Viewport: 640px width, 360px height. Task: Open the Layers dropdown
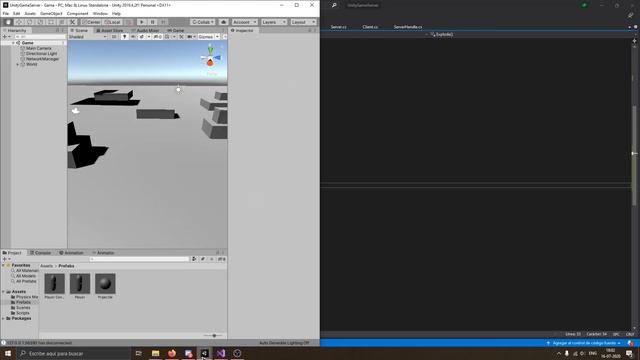coord(273,22)
